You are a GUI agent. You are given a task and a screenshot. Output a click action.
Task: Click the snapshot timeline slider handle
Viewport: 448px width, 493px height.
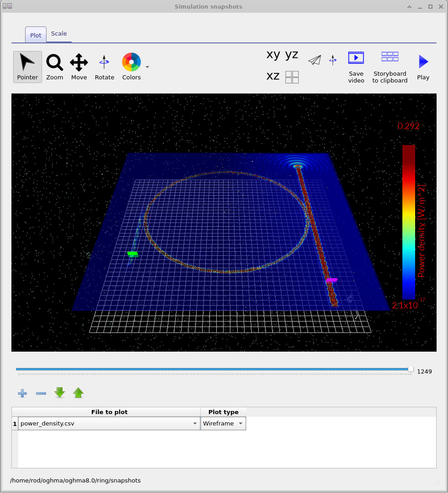pyautogui.click(x=410, y=369)
